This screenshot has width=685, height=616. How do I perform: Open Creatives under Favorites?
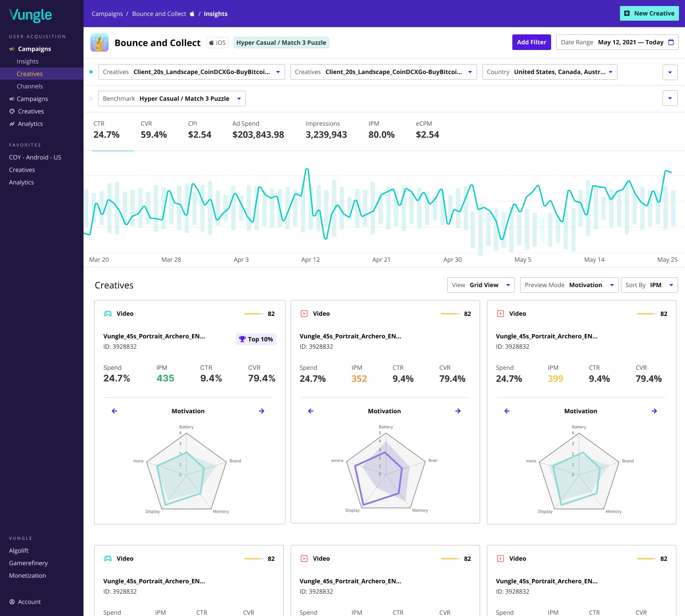tap(22, 170)
